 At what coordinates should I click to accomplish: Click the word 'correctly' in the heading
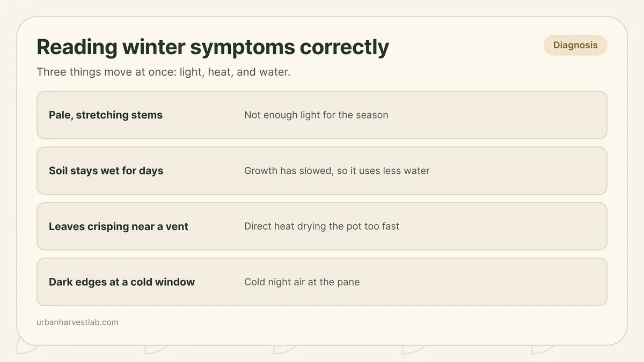coord(344,48)
